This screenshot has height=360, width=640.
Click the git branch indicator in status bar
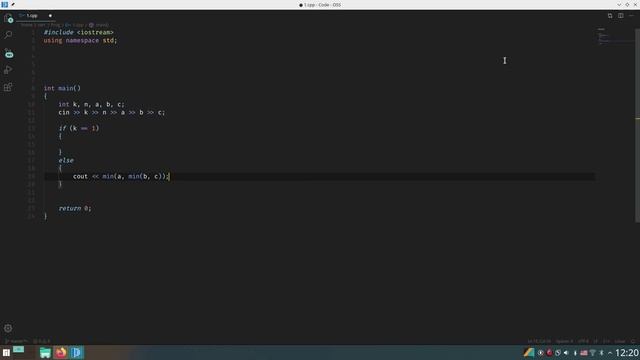point(16,341)
